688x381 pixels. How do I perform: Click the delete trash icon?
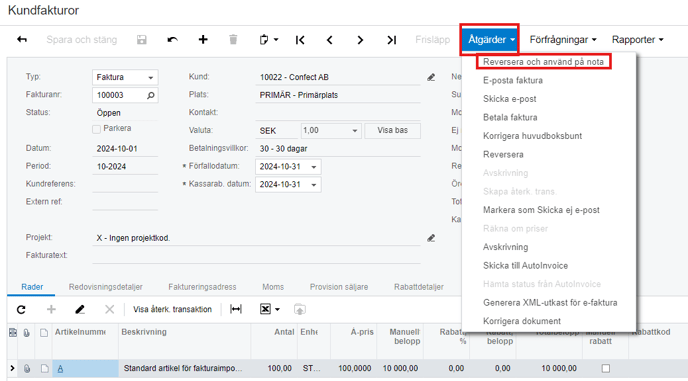coord(233,40)
